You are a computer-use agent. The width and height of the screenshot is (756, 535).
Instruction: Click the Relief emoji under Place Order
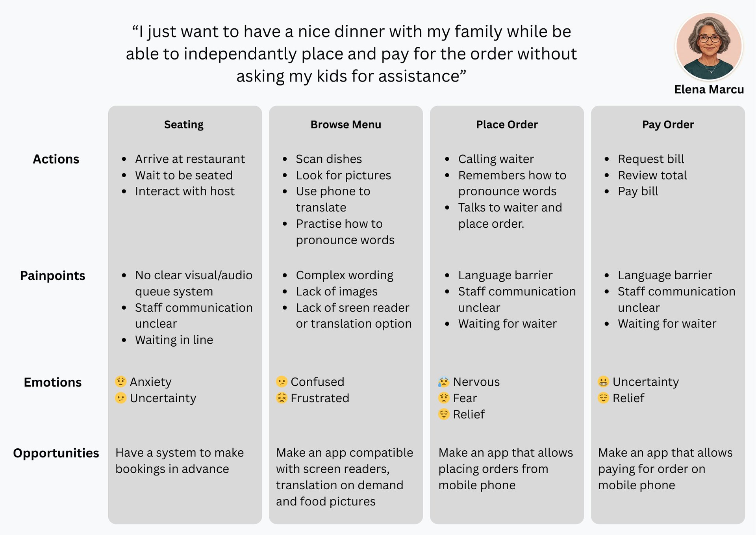444,414
